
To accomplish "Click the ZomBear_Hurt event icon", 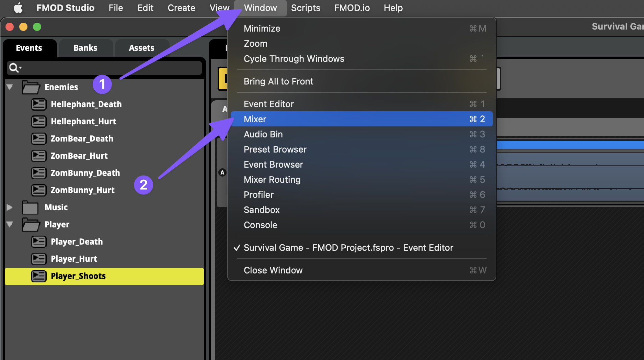I will click(38, 156).
